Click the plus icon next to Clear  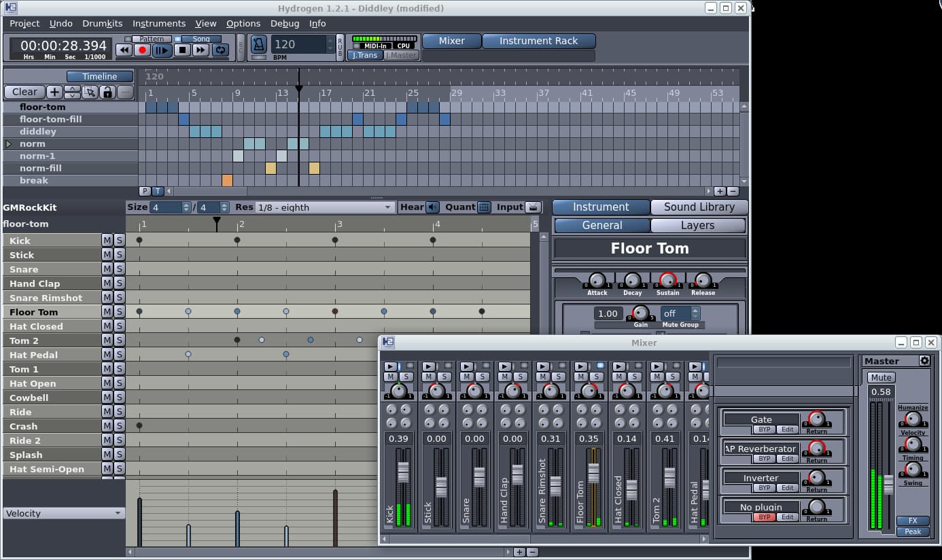coord(54,92)
